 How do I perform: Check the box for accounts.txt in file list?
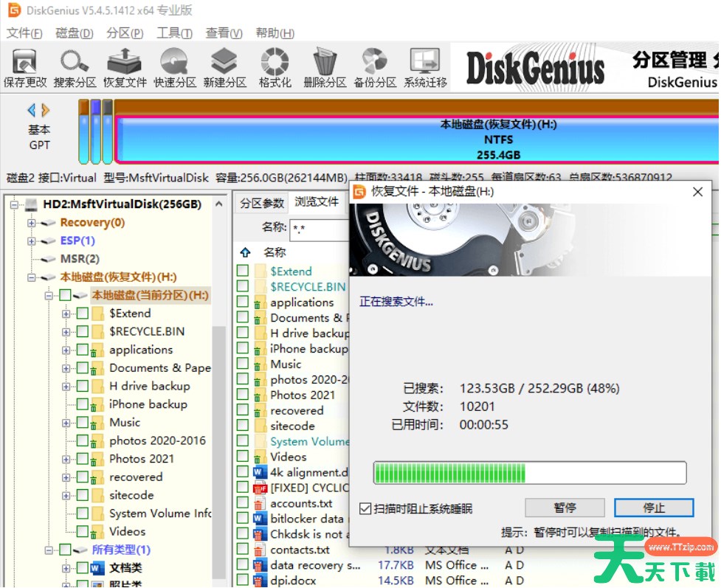[243, 503]
